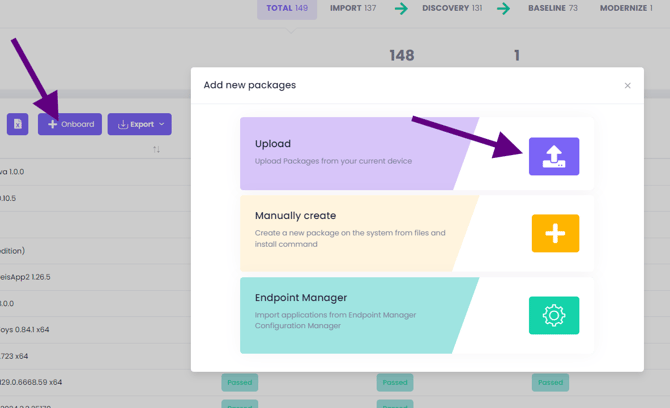Click the teal Endpoint Manager gear icon

pyautogui.click(x=554, y=315)
